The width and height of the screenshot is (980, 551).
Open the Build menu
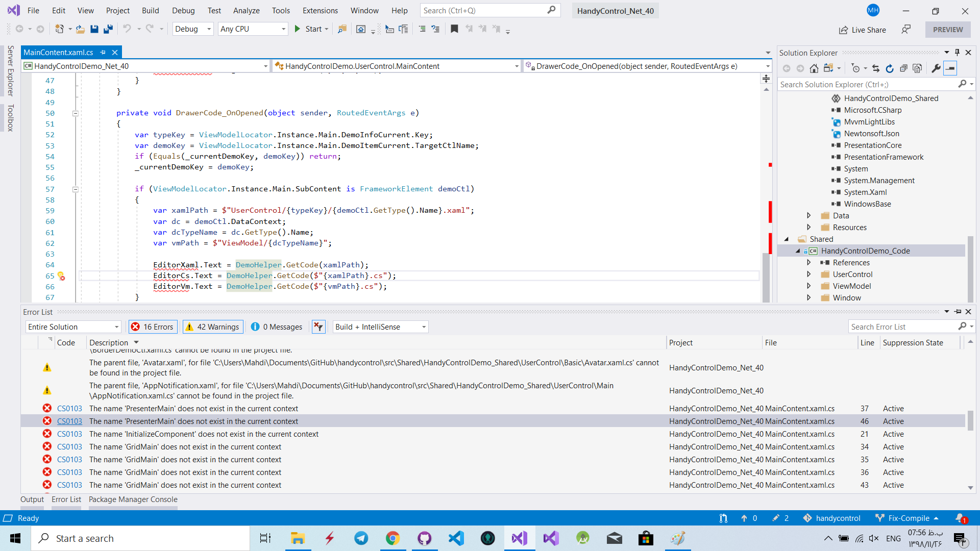pyautogui.click(x=150, y=10)
